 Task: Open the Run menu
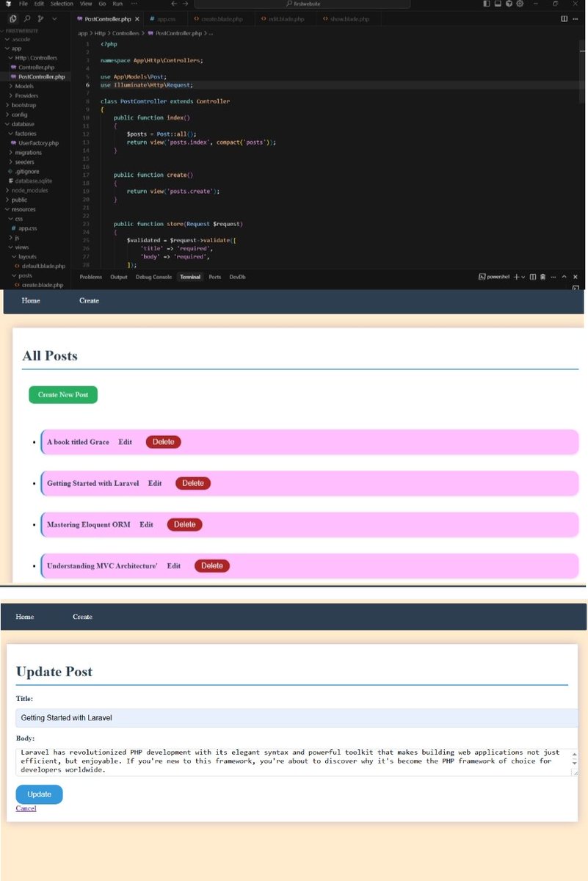[117, 4]
